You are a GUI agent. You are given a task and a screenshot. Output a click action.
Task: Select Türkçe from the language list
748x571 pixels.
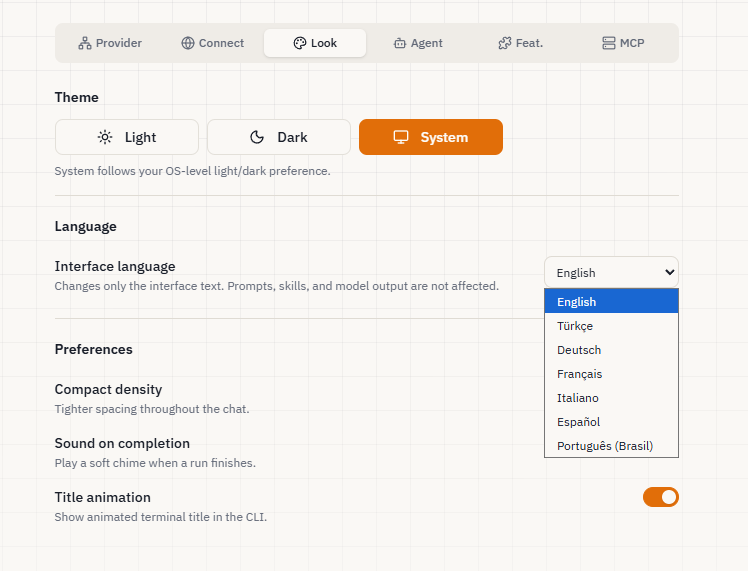pos(612,326)
